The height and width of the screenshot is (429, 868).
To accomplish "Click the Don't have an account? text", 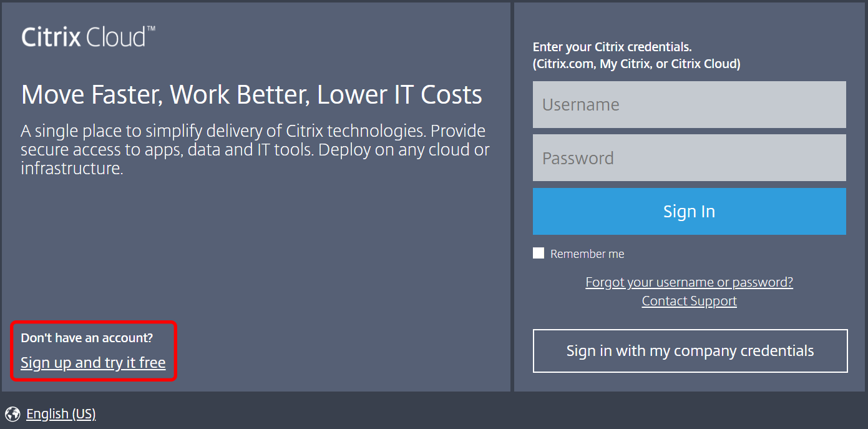I will pyautogui.click(x=87, y=338).
